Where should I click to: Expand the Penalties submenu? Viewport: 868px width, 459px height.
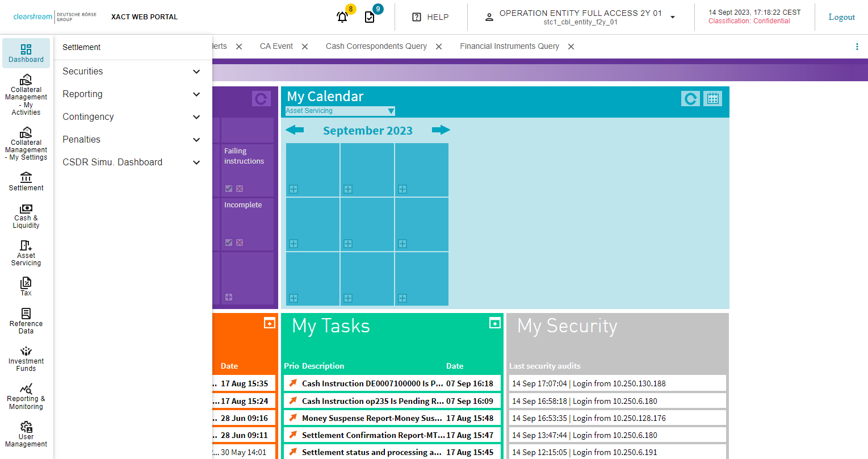196,140
